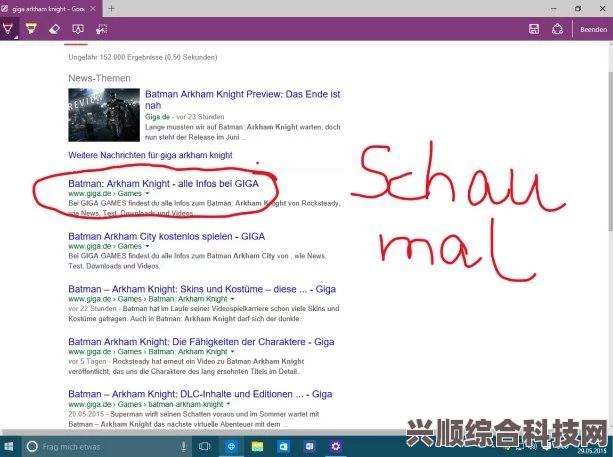Expand URL dropdown under Fähigkeiten der Charaktere result
The height and width of the screenshot is (457, 613).
coord(233,352)
